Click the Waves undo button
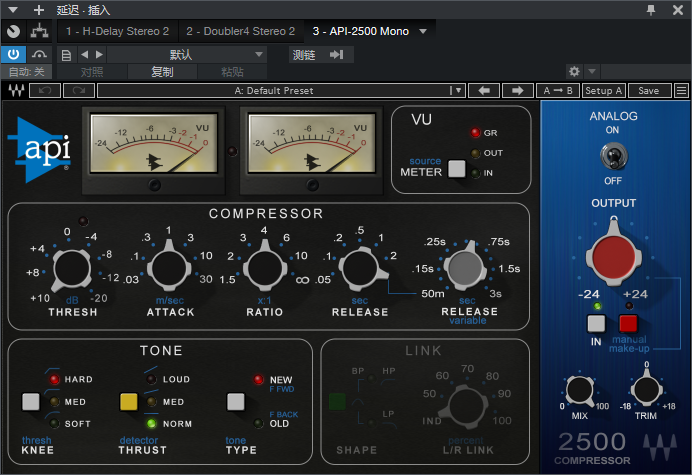692x475 pixels. pos(45,90)
